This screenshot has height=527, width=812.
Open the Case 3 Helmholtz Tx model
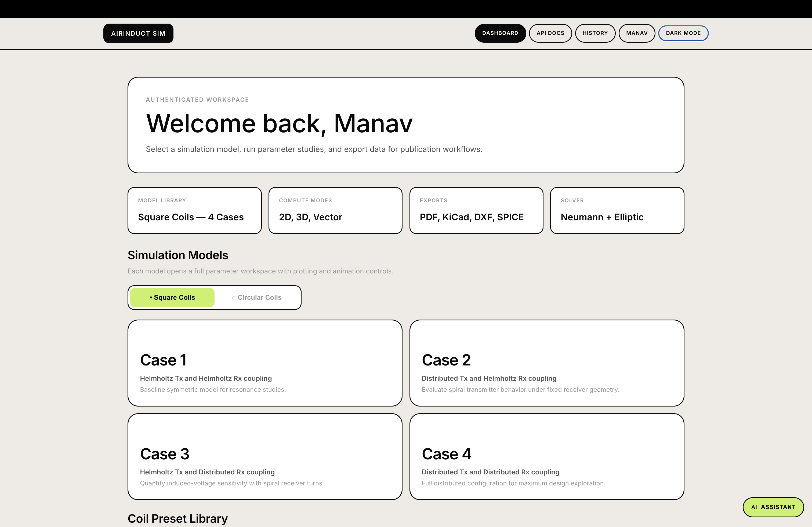coord(265,456)
